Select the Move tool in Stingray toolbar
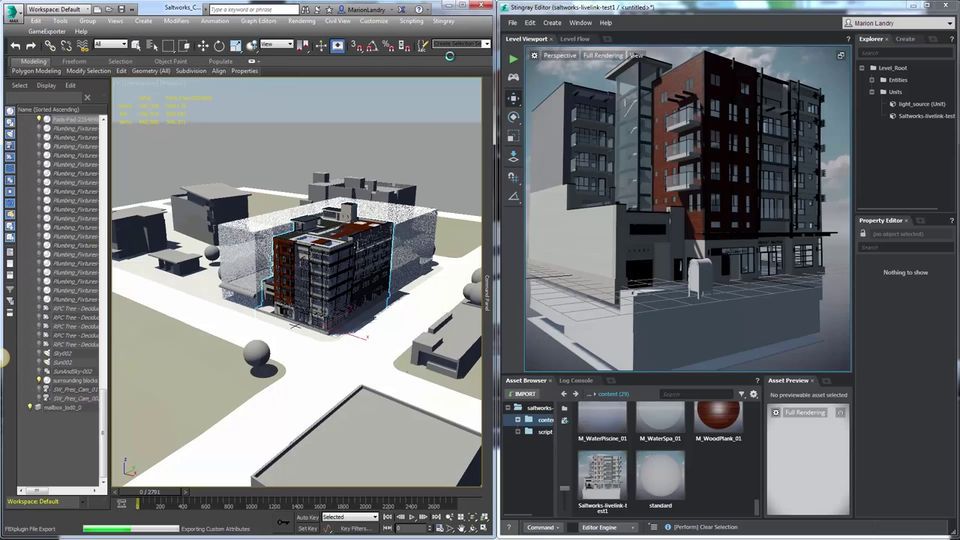Image resolution: width=960 pixels, height=540 pixels. point(513,98)
